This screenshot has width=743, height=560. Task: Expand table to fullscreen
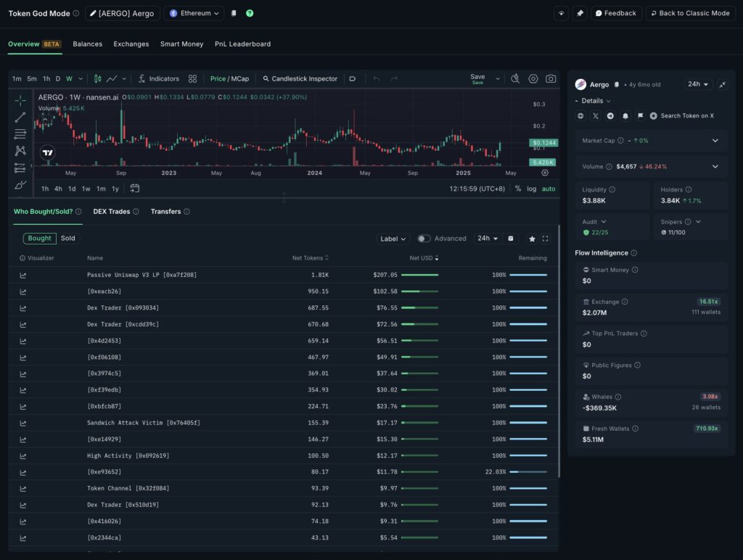(x=546, y=239)
